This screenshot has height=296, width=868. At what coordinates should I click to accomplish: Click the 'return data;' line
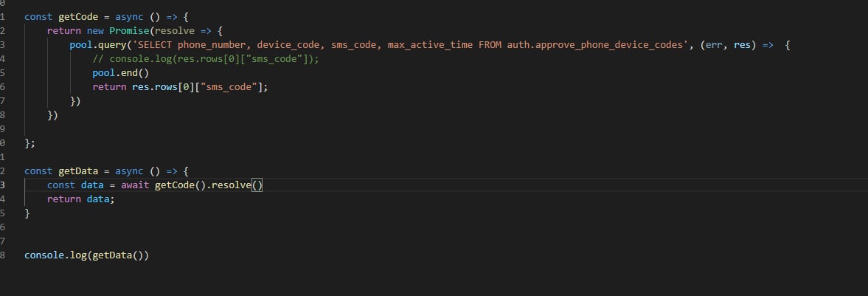pyautogui.click(x=81, y=199)
